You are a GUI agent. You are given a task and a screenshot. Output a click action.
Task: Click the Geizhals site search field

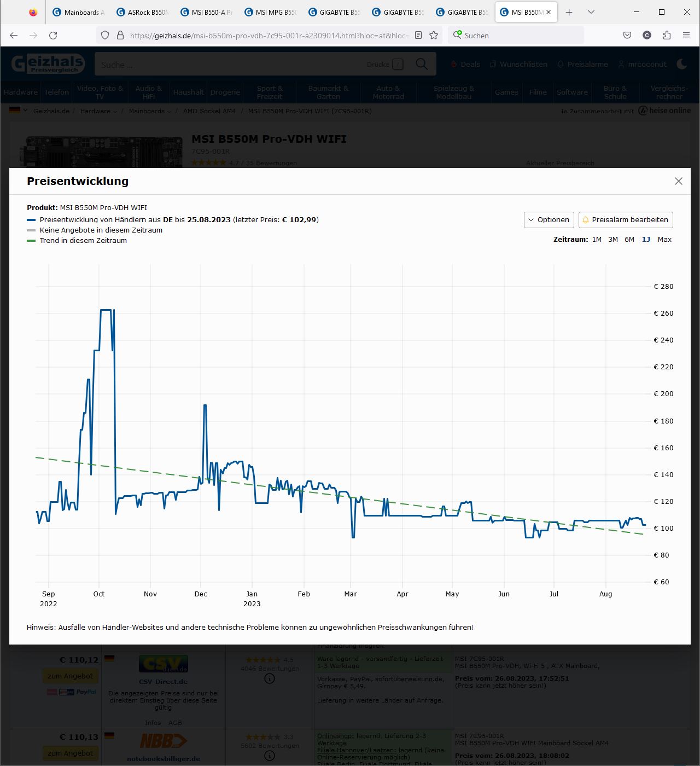click(x=230, y=64)
